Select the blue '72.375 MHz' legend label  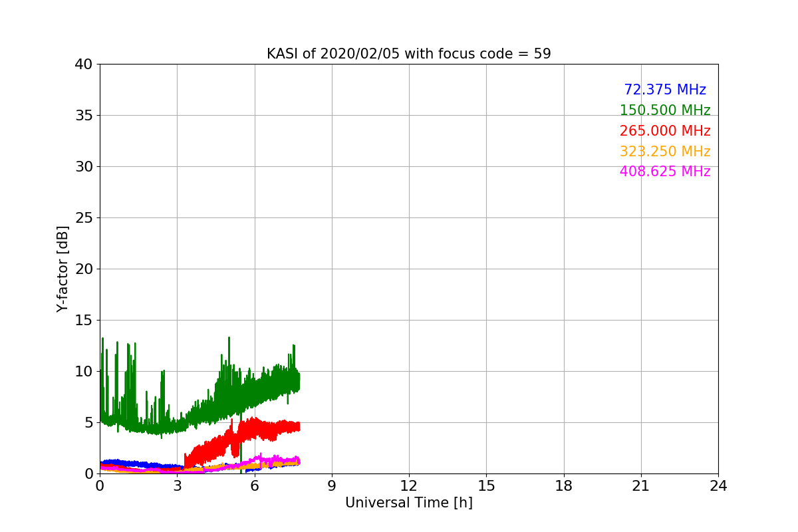665,90
